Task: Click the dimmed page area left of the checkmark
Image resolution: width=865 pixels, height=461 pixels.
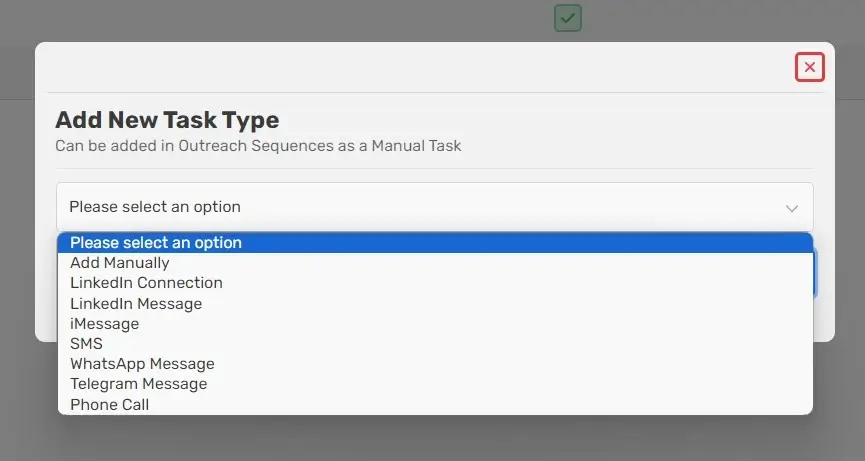Action: click(x=276, y=19)
